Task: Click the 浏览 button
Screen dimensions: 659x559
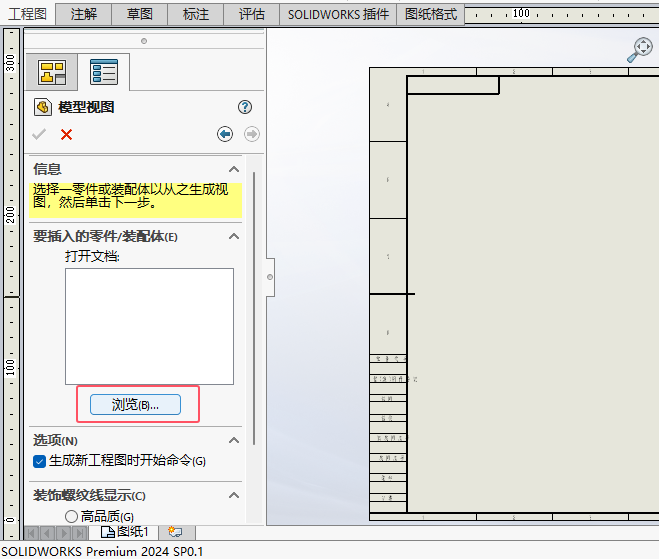Action: [x=135, y=405]
